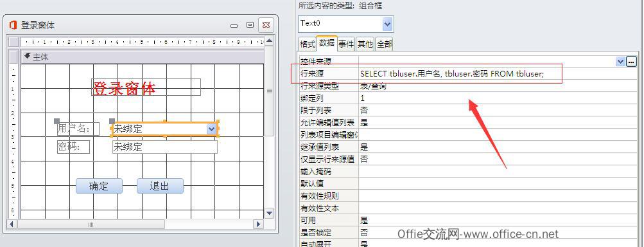644x247 pixels.
Task: Click the 主体 section arrow icon
Action: coord(27,56)
